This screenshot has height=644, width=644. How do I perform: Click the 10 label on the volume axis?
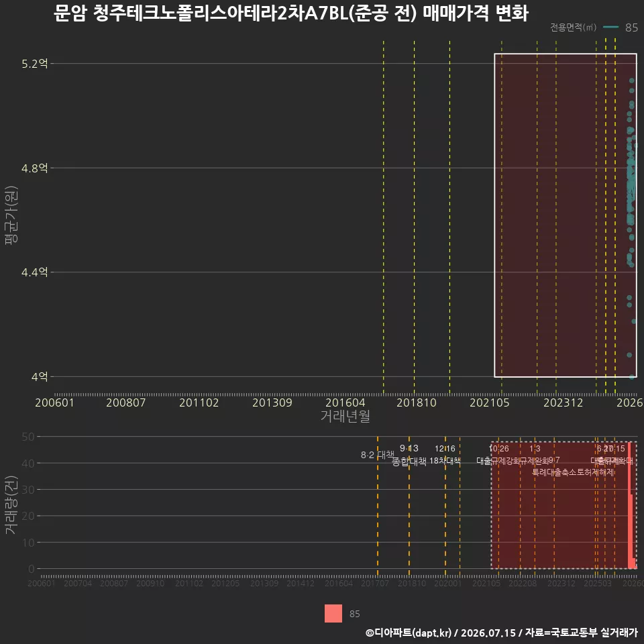pos(28,543)
